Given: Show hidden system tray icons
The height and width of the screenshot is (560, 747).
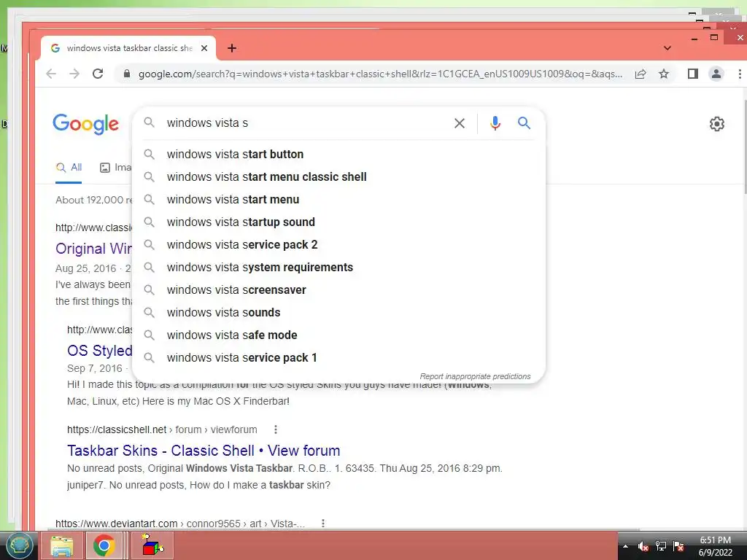Looking at the screenshot, I should pos(625,546).
